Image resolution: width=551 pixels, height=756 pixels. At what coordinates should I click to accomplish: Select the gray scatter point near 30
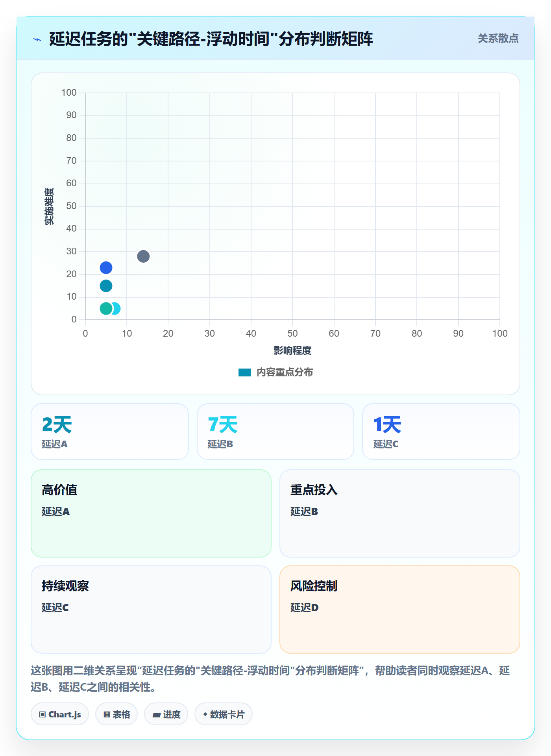(143, 256)
